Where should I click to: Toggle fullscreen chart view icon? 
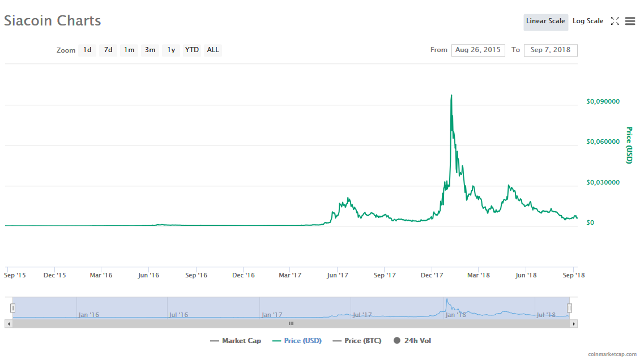615,21
